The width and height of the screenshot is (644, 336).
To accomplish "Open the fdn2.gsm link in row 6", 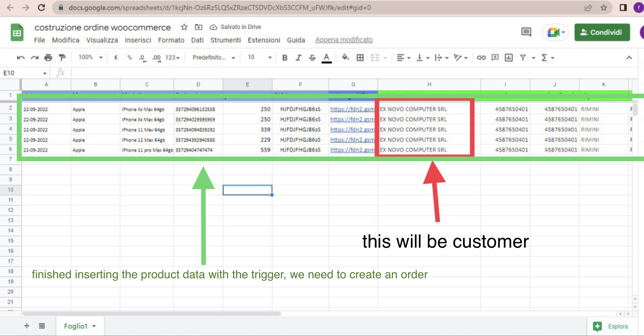I will point(352,150).
